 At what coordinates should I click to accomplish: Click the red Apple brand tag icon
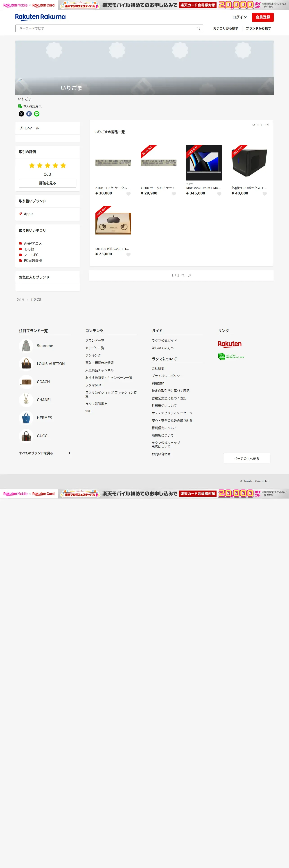[x=20, y=214]
